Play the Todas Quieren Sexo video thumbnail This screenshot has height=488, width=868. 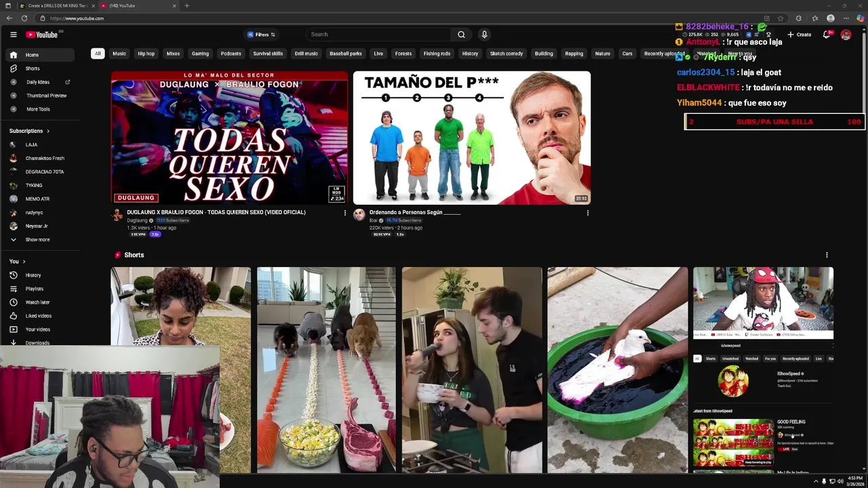tap(229, 138)
